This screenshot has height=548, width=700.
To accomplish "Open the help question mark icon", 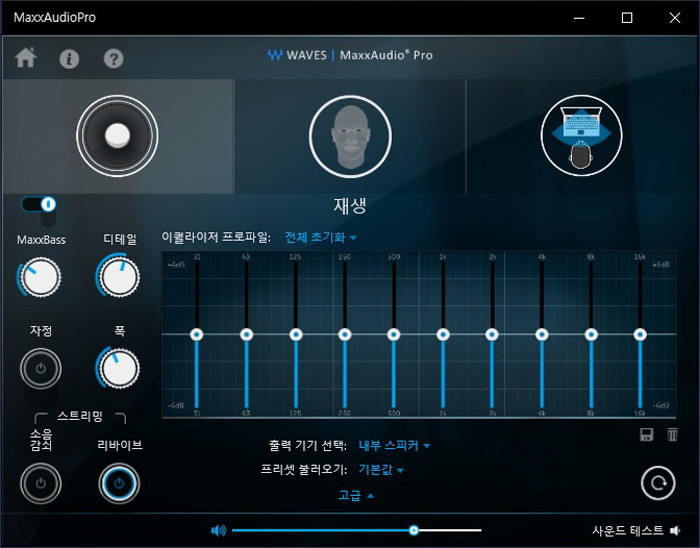I will [x=113, y=58].
